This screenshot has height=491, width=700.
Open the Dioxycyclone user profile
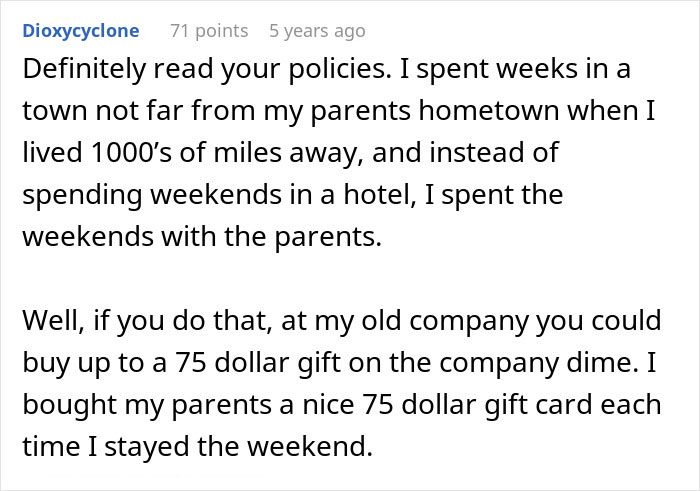coord(81,31)
